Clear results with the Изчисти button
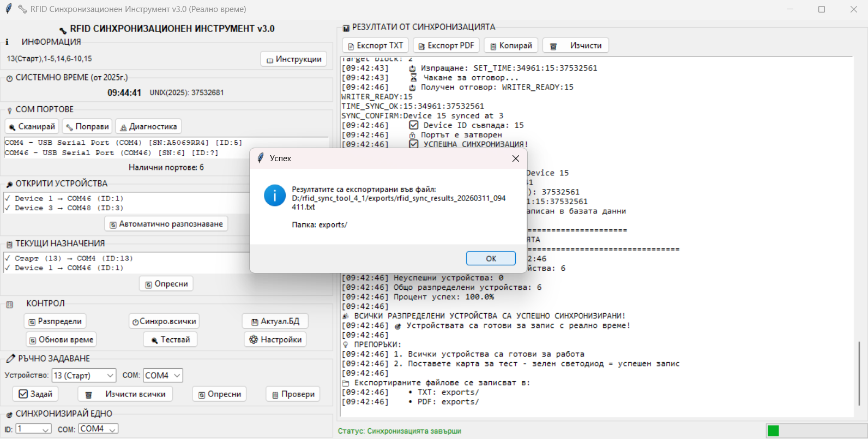The height and width of the screenshot is (439, 868). coord(576,46)
